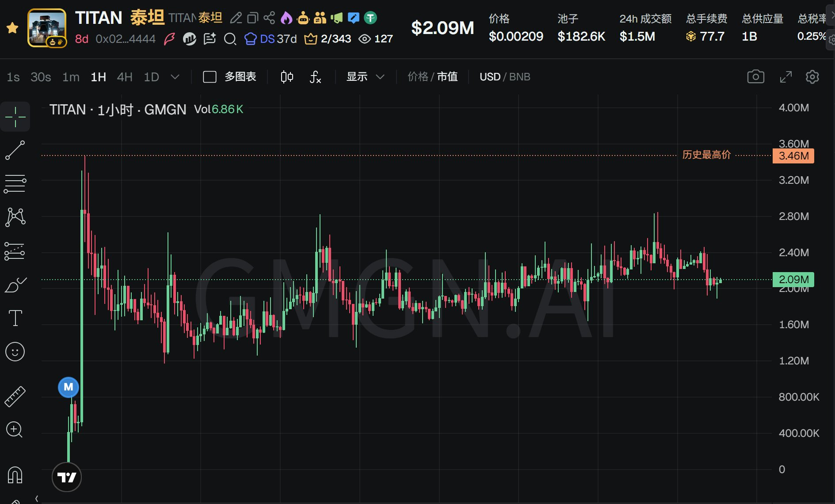Switch to the 4H timeframe
The height and width of the screenshot is (504, 835).
tap(125, 77)
